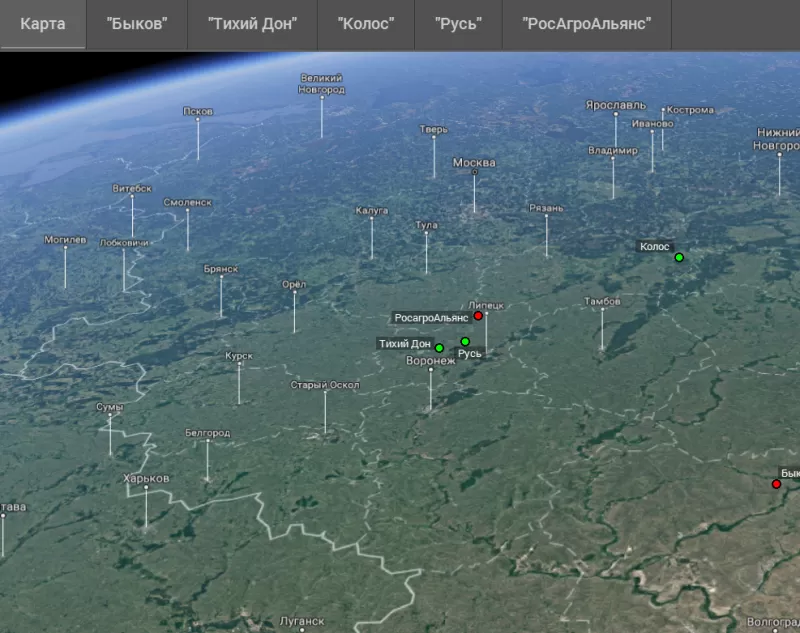Open the "Русь" tab
Screen dimensions: 800x633
pos(457,24)
